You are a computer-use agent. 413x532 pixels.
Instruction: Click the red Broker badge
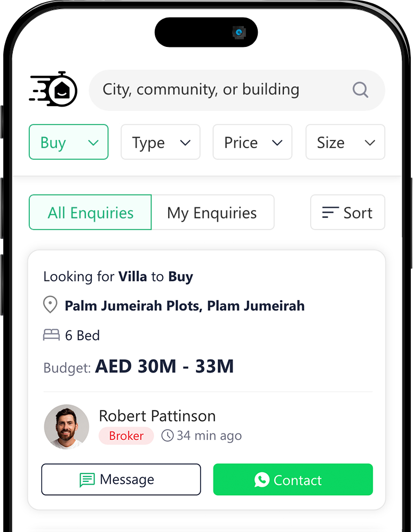click(x=126, y=436)
